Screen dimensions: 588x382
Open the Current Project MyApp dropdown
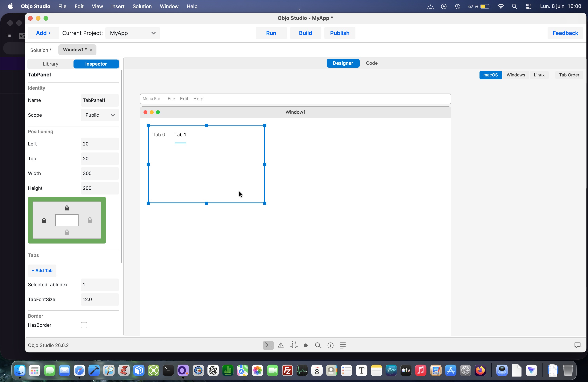[133, 33]
